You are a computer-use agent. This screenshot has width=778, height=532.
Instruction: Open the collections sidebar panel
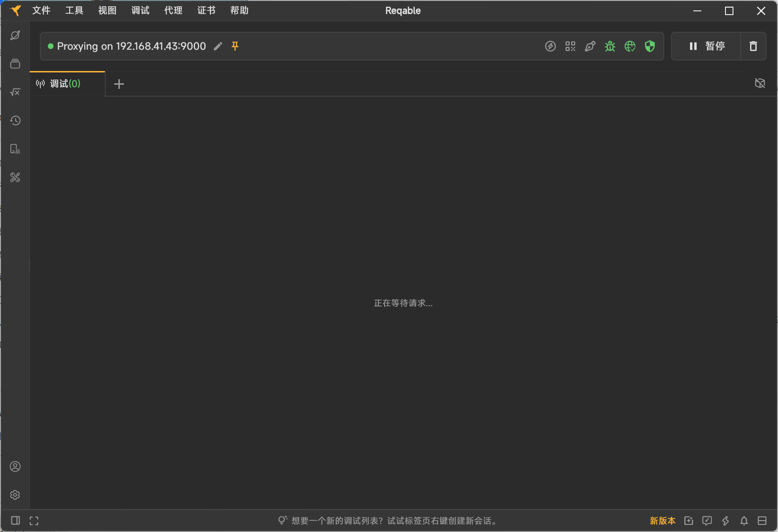[15, 64]
